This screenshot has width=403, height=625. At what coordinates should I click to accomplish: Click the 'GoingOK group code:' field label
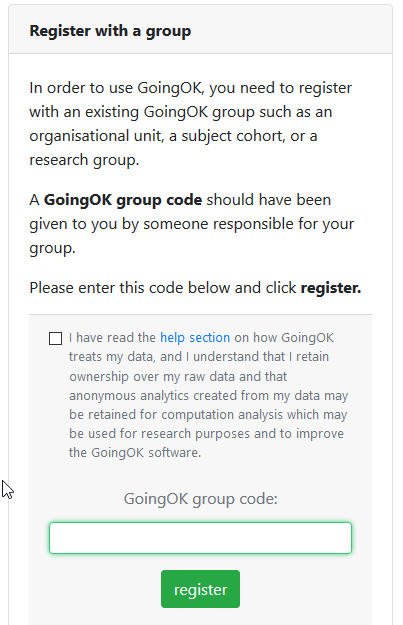pyautogui.click(x=201, y=499)
